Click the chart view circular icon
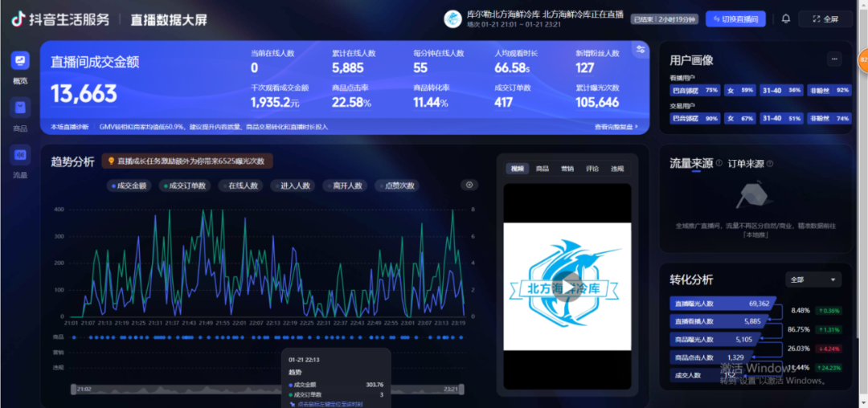 coord(470,185)
